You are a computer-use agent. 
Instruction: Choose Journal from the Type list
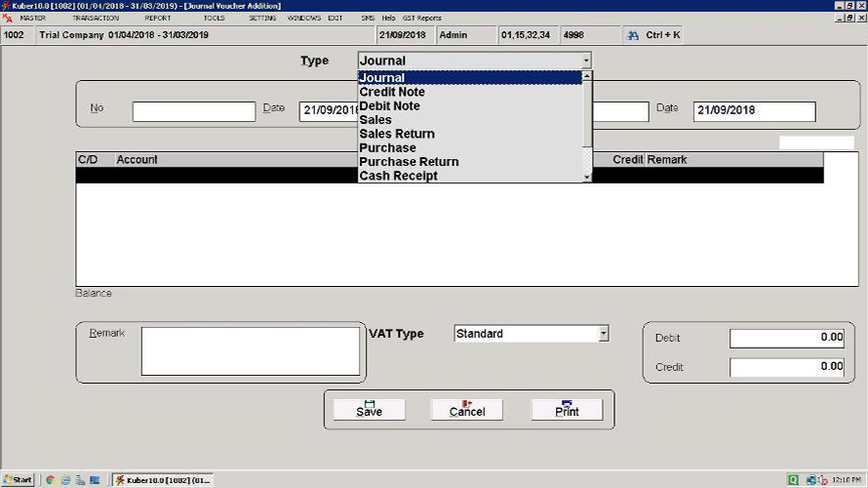[470, 77]
